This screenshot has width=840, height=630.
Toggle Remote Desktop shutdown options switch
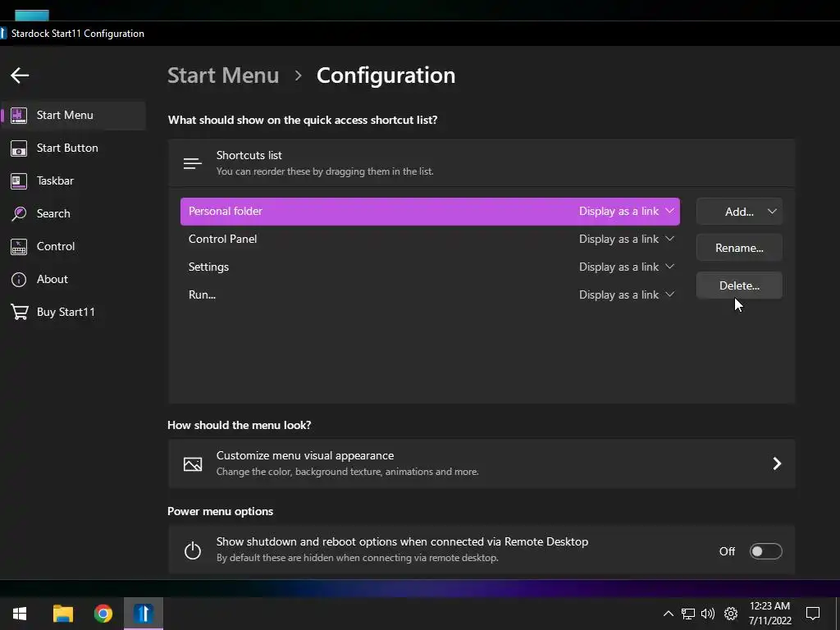click(765, 551)
